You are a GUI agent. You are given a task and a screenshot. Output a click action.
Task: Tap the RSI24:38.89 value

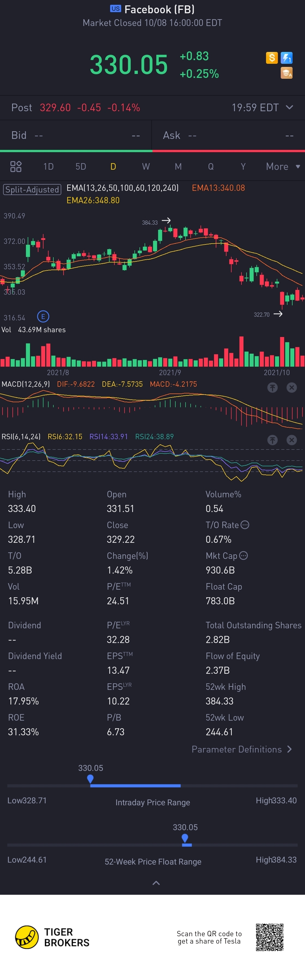coord(154,437)
